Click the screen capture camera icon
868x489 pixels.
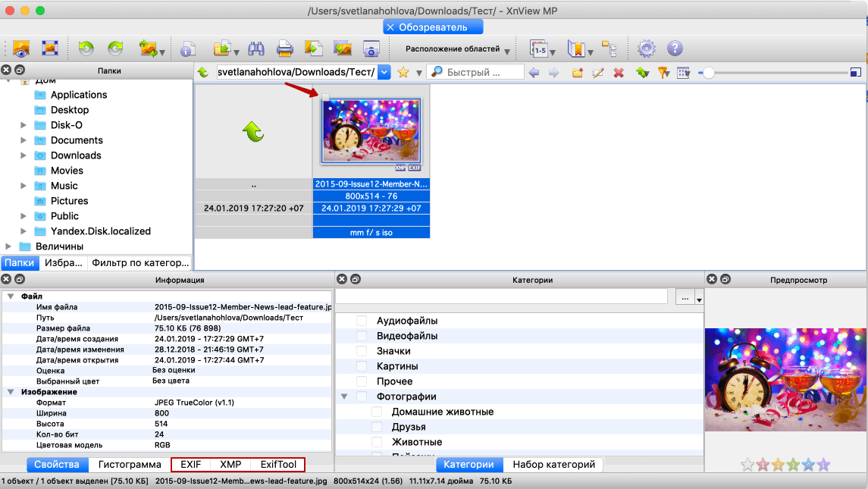371,49
